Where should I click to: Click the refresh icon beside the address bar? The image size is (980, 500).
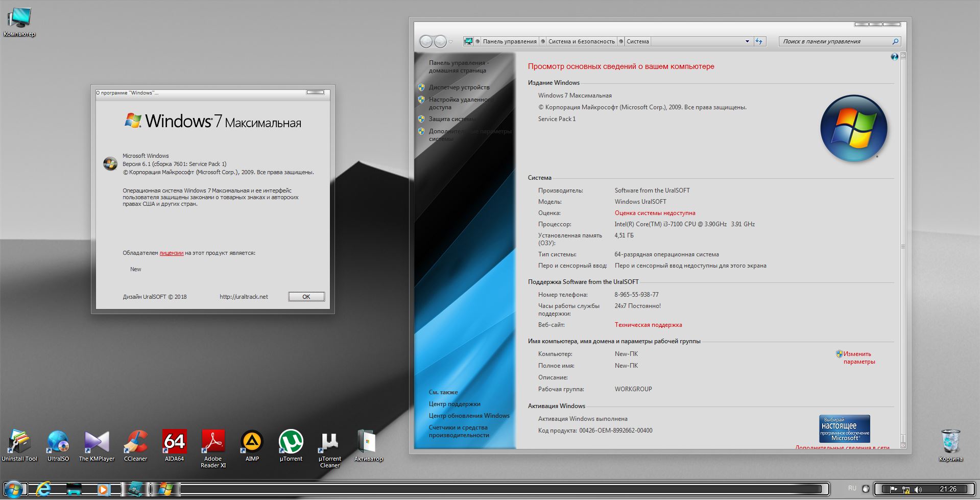[759, 41]
